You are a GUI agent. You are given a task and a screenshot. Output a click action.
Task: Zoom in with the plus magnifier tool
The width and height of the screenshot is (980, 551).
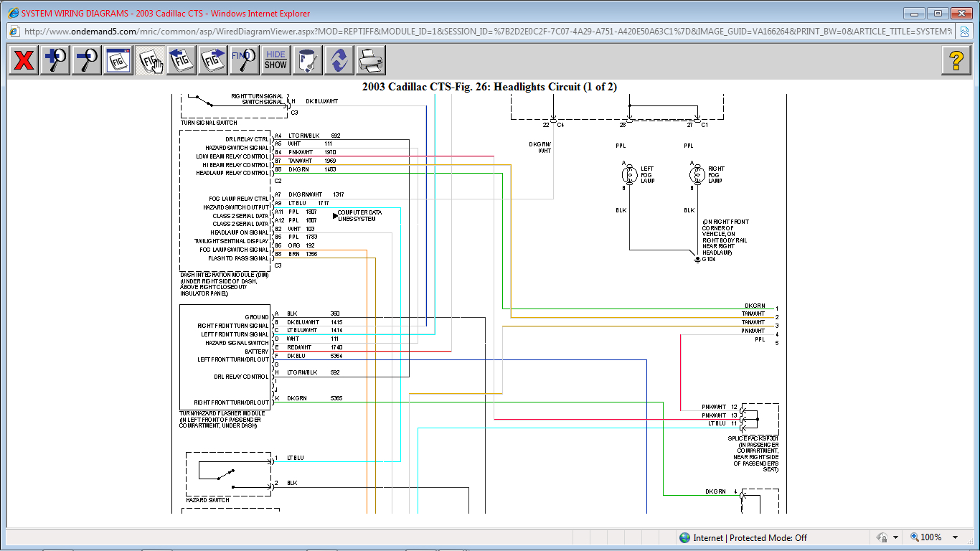coord(55,60)
